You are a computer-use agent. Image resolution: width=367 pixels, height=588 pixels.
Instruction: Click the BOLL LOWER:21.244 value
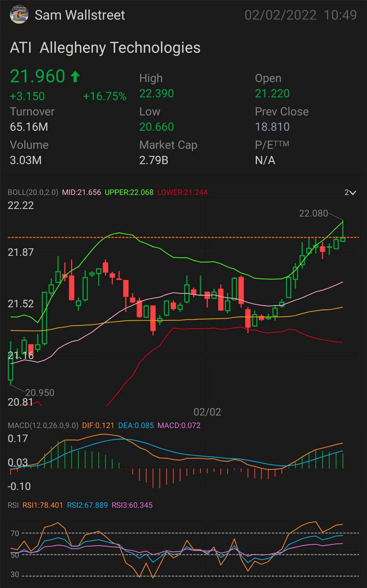(182, 192)
